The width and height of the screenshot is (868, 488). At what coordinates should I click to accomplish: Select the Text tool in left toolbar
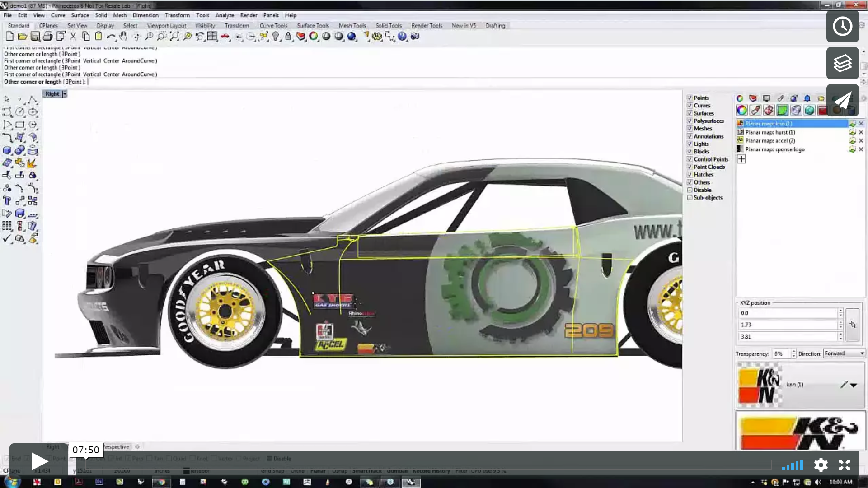click(7, 201)
